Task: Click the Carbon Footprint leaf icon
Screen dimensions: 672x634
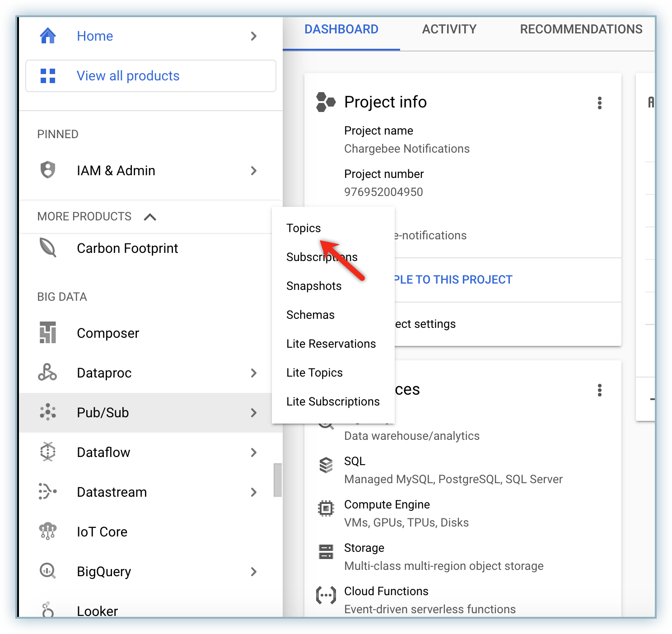Action: coord(48,248)
